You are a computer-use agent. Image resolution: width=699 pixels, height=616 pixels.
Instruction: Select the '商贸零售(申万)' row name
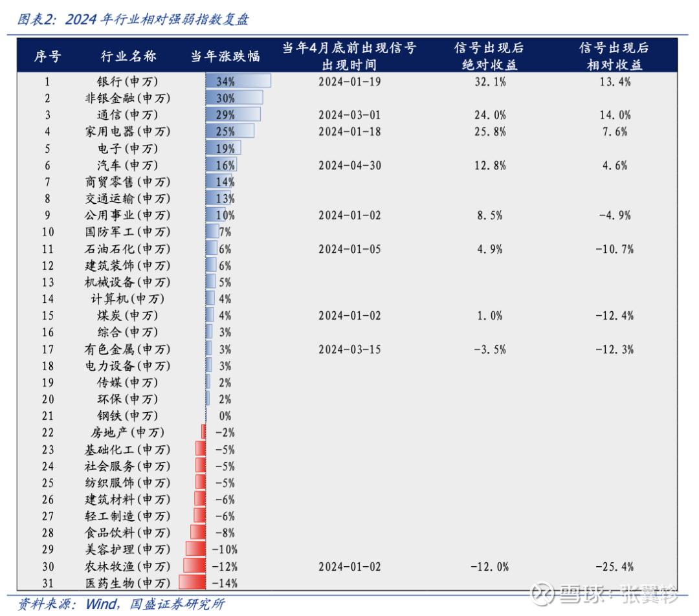[128, 182]
